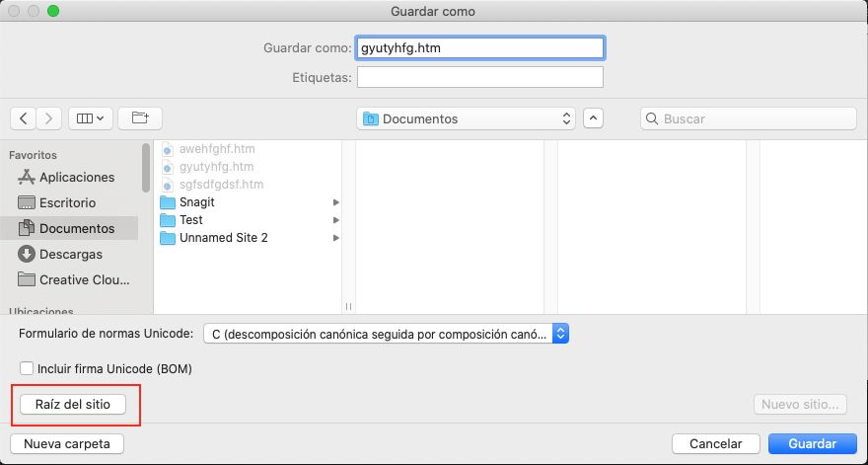Open Descargas in the sidebar
868x465 pixels.
[x=70, y=255]
